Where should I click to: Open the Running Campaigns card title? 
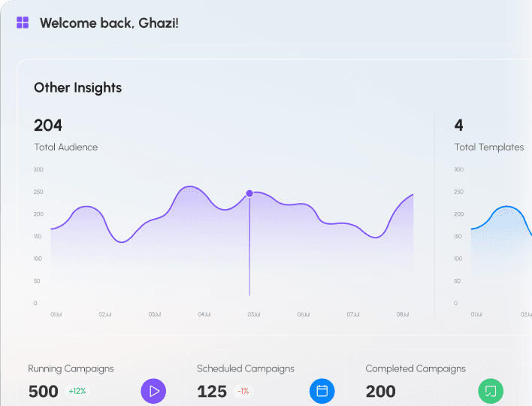[71, 368]
